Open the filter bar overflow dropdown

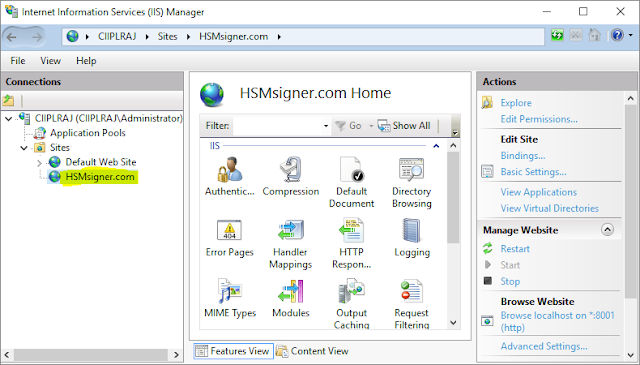(x=455, y=132)
